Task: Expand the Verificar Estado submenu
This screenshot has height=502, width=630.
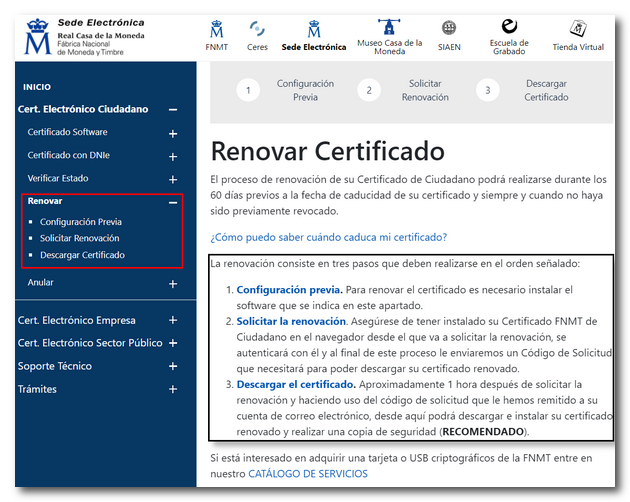Action: click(x=173, y=180)
